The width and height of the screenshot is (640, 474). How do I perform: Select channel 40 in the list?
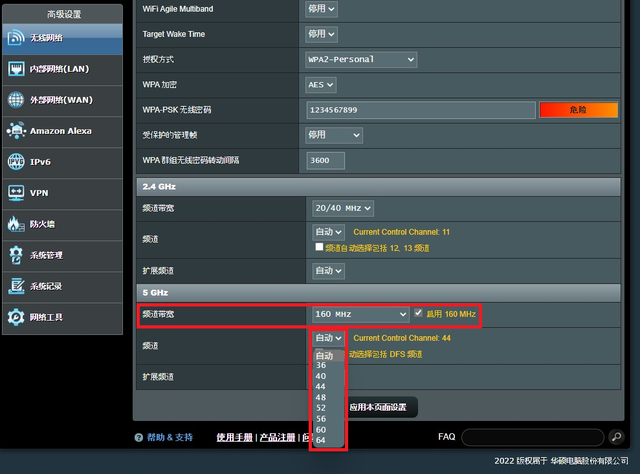pyautogui.click(x=328, y=376)
